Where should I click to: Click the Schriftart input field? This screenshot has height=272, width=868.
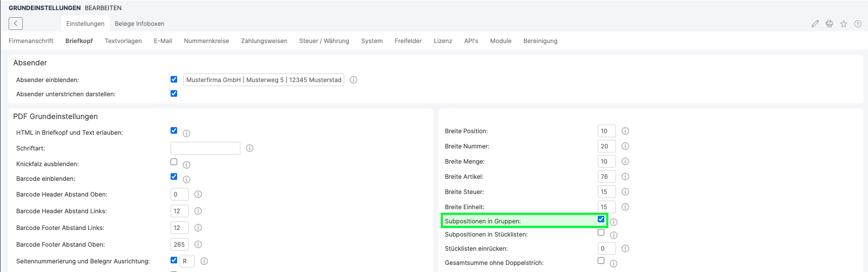point(205,148)
